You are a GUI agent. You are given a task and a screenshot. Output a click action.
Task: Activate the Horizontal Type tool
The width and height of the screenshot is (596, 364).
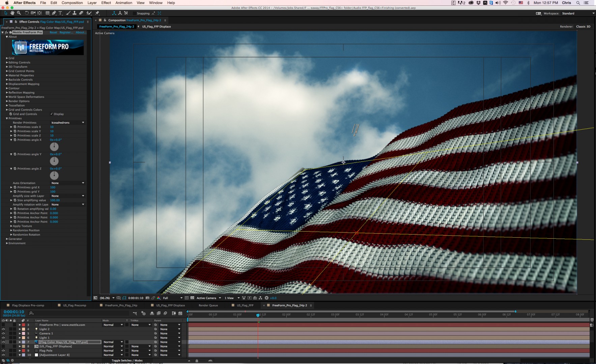60,13
